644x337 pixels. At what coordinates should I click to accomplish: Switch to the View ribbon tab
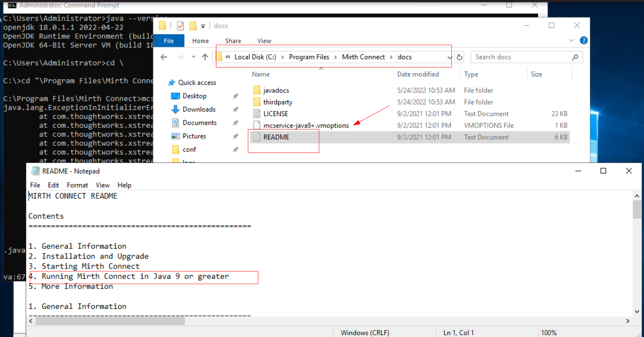264,41
